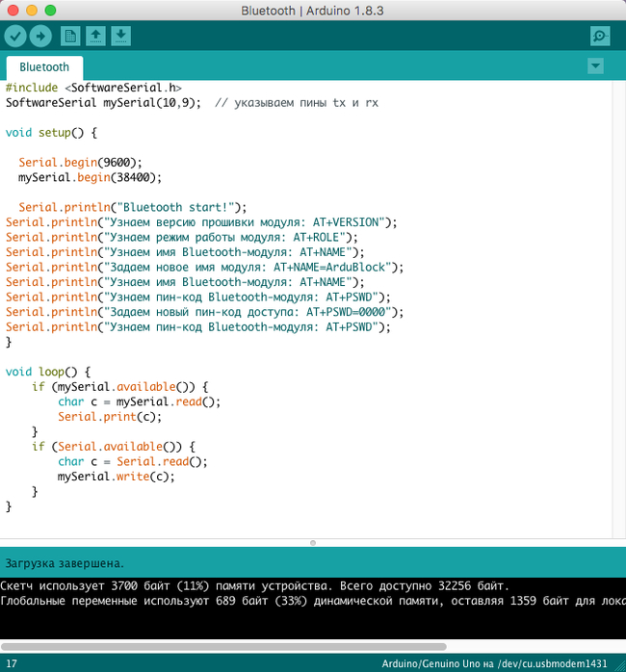Click the Verify checkmark button
626x672 pixels.
click(x=15, y=37)
